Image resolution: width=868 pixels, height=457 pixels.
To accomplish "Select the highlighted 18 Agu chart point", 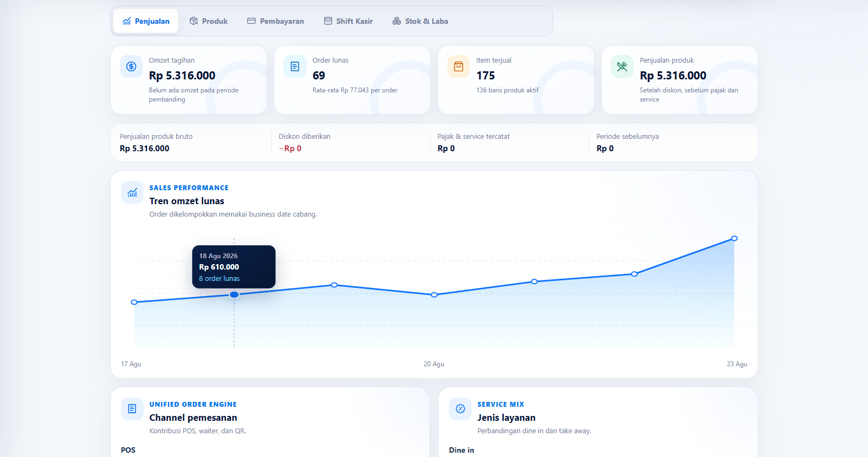I will 234,294.
